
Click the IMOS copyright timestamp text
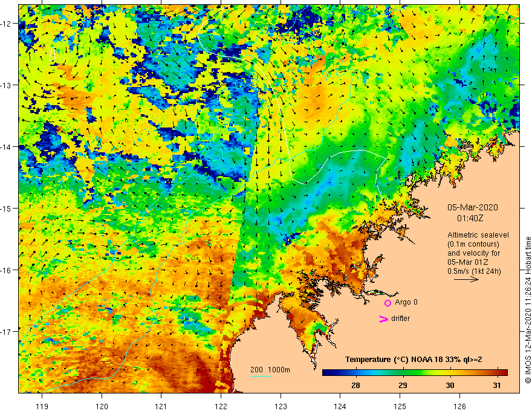[528, 310]
